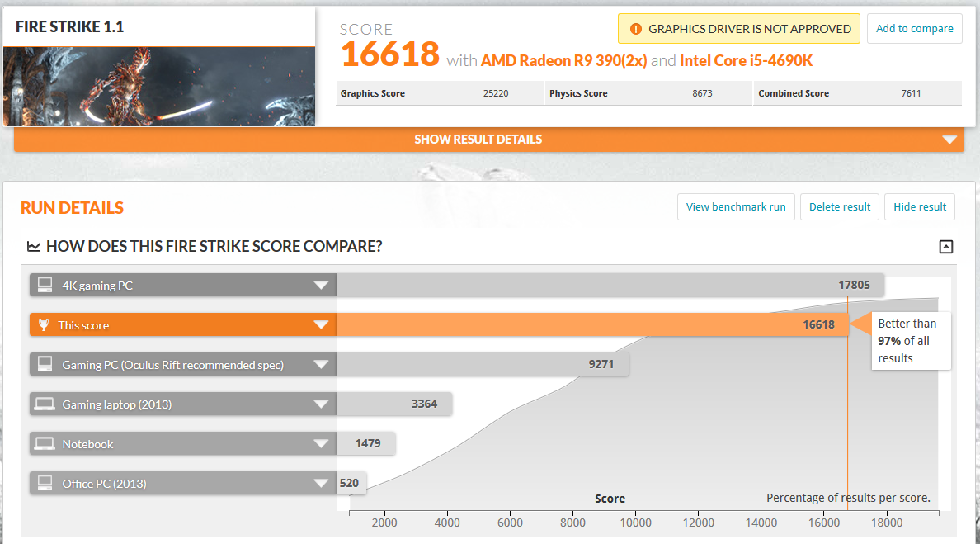Click the Fire Strike 1.1 title
This screenshot has height=544, width=980.
[69, 27]
